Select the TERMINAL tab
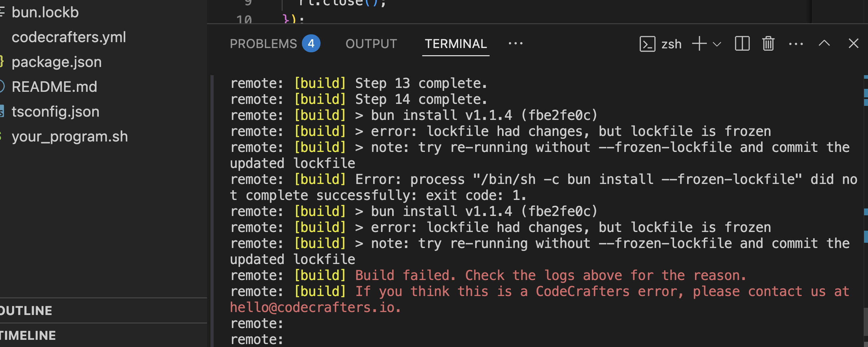868x347 pixels. click(456, 44)
